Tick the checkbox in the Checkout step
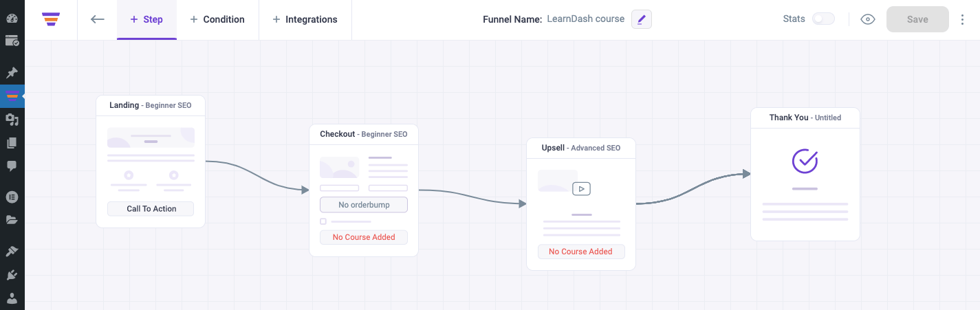Image resolution: width=980 pixels, height=310 pixels. click(x=323, y=221)
